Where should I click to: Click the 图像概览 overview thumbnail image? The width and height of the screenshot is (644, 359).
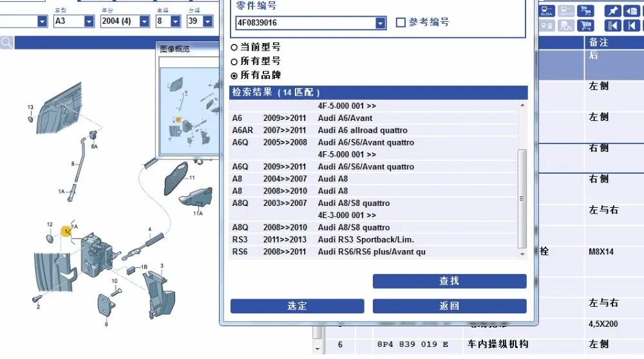(x=189, y=111)
